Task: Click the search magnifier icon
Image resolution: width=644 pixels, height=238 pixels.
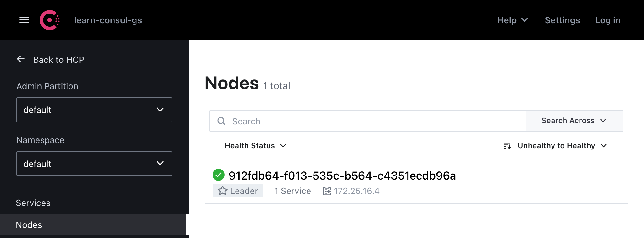Action: [221, 121]
